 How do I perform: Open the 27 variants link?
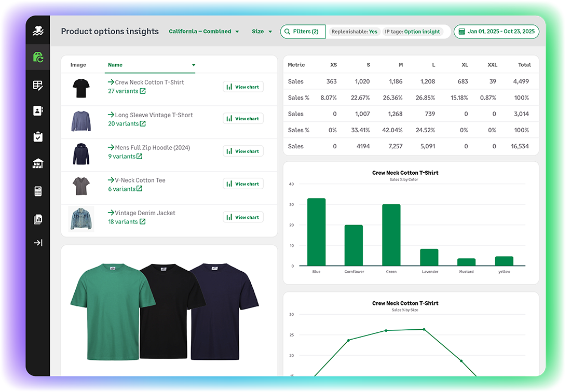pos(123,91)
